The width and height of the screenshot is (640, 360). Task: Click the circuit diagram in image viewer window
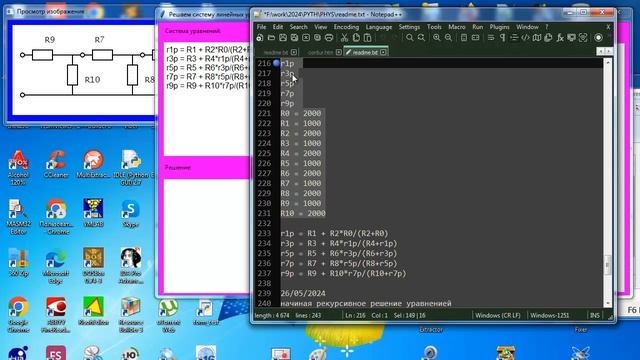tap(84, 69)
